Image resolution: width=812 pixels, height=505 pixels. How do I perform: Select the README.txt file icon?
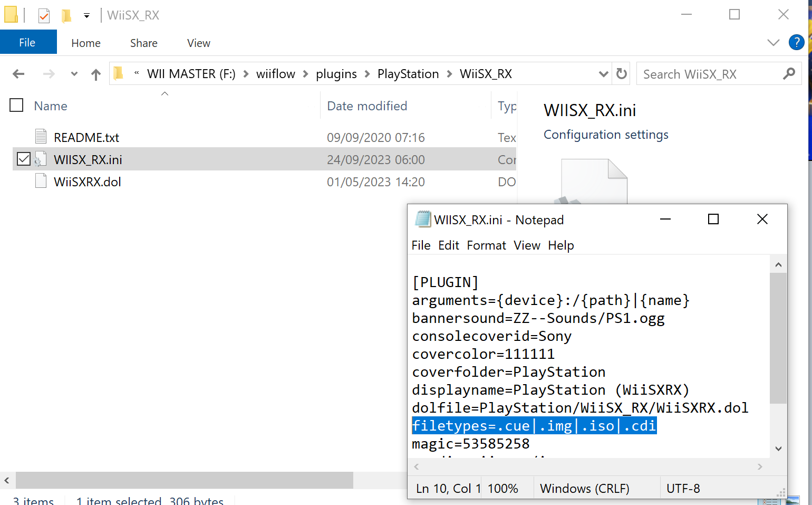coord(41,137)
